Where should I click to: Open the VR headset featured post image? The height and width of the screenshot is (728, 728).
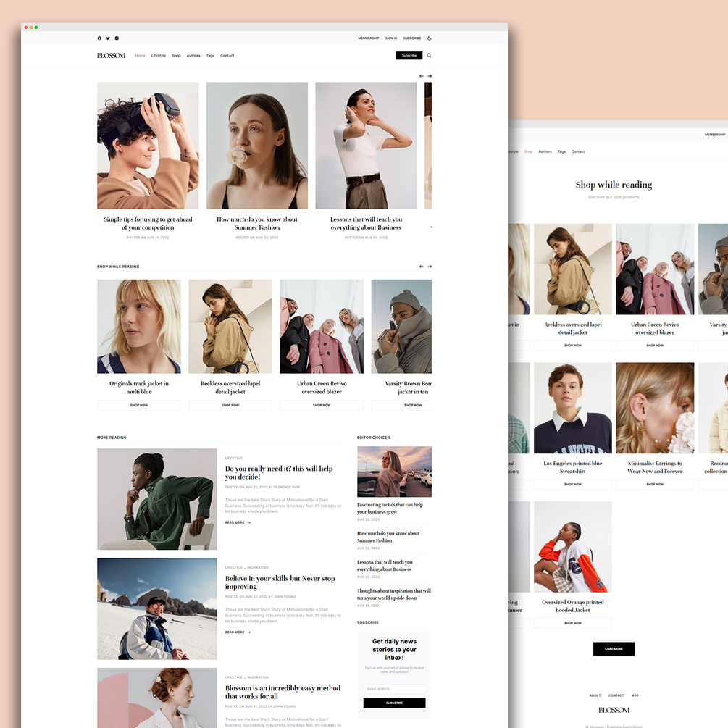[148, 146]
